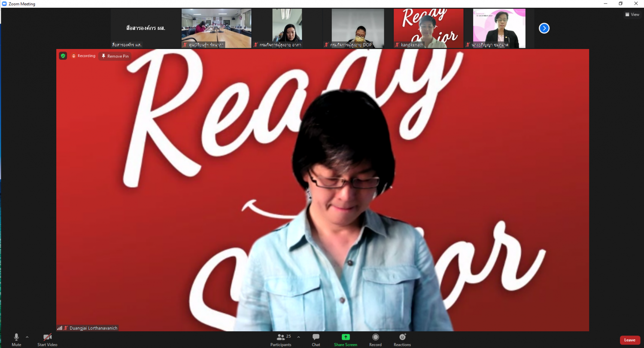Open the View layout menu
Screen dimensions: 644x348
(x=632, y=15)
